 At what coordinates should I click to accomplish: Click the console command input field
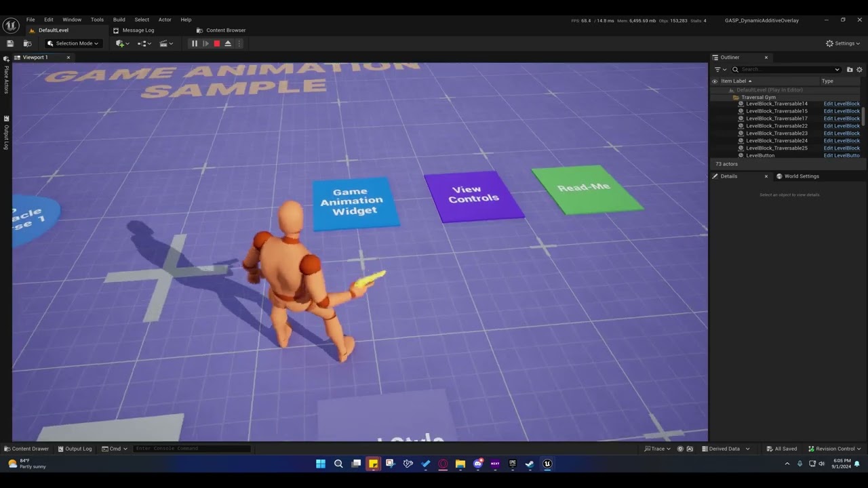coord(192,449)
